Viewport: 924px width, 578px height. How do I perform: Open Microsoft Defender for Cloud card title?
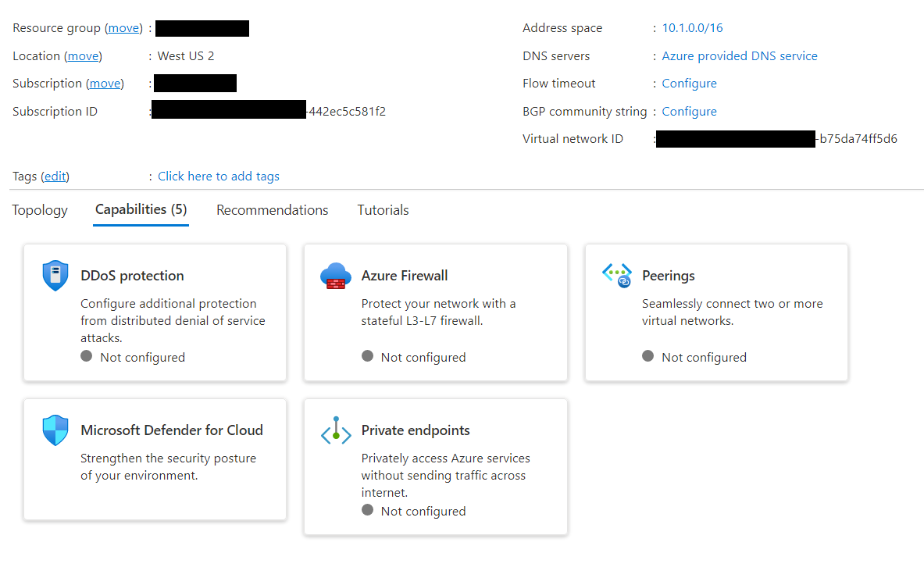(172, 430)
